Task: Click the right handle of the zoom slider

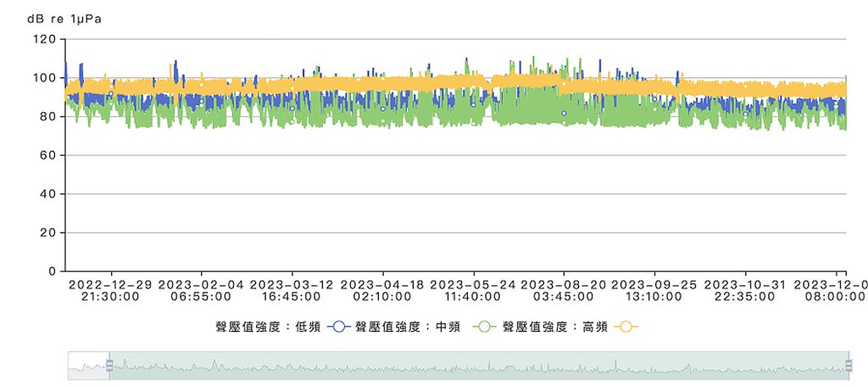Action: [x=849, y=366]
